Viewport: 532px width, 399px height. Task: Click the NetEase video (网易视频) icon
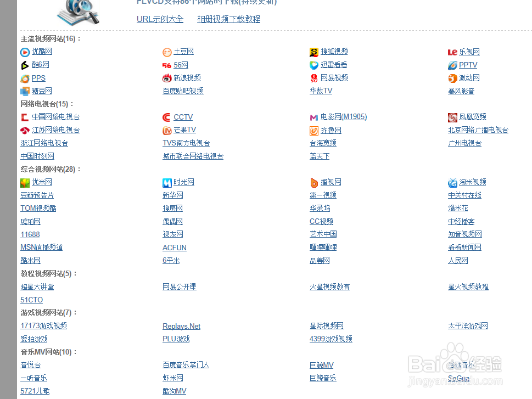314,78
